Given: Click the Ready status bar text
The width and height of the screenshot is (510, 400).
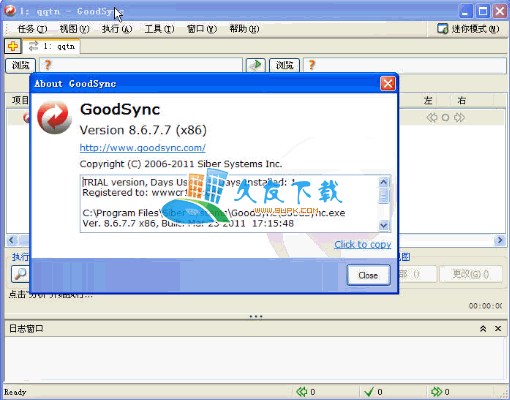Looking at the screenshot, I should (x=15, y=392).
